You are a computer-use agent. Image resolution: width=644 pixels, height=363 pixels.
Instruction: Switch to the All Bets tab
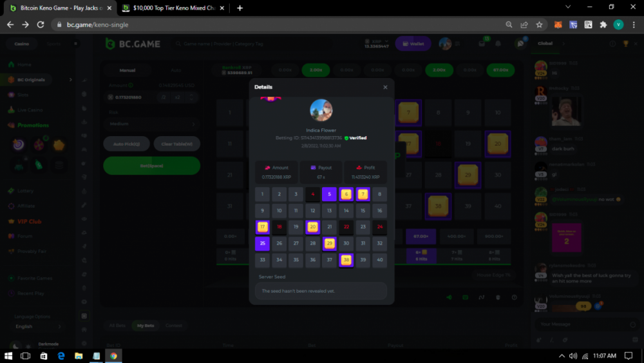117,326
